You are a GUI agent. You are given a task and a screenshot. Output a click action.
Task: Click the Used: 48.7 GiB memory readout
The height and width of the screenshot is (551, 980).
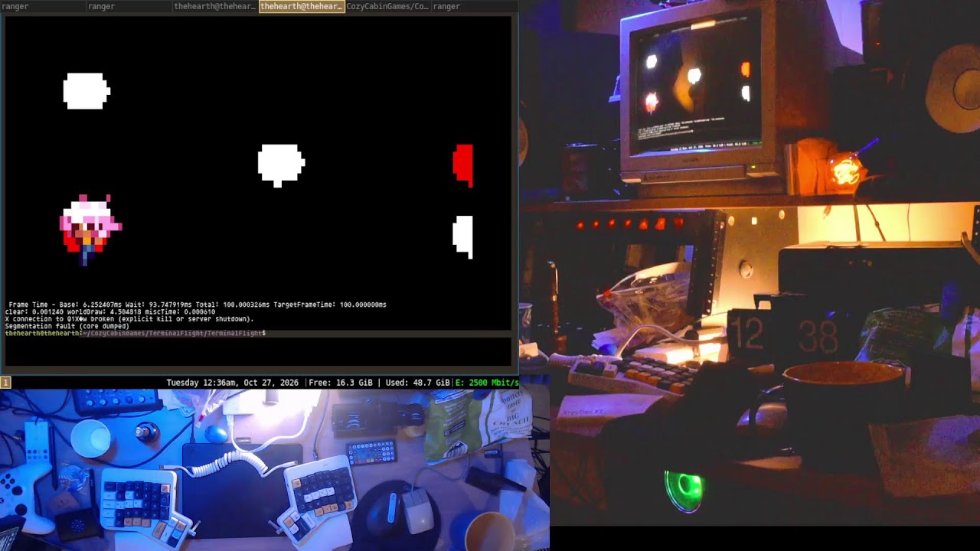tap(417, 383)
